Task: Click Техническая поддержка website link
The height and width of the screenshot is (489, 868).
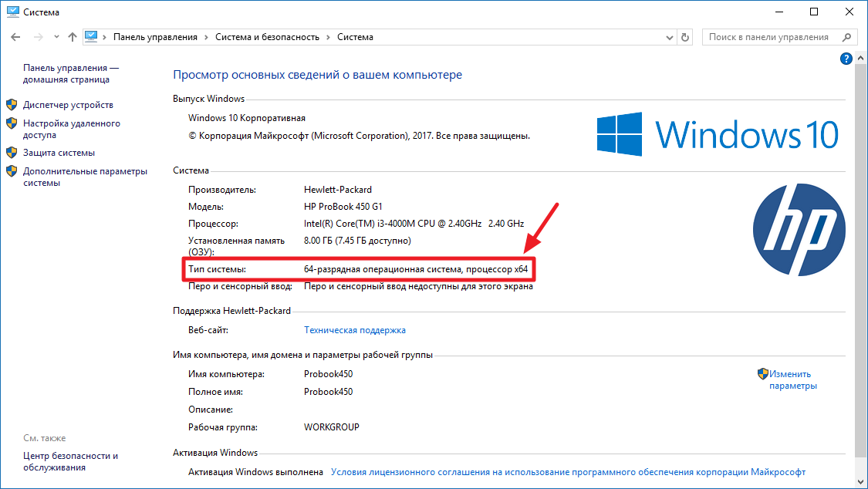Action: tap(355, 330)
